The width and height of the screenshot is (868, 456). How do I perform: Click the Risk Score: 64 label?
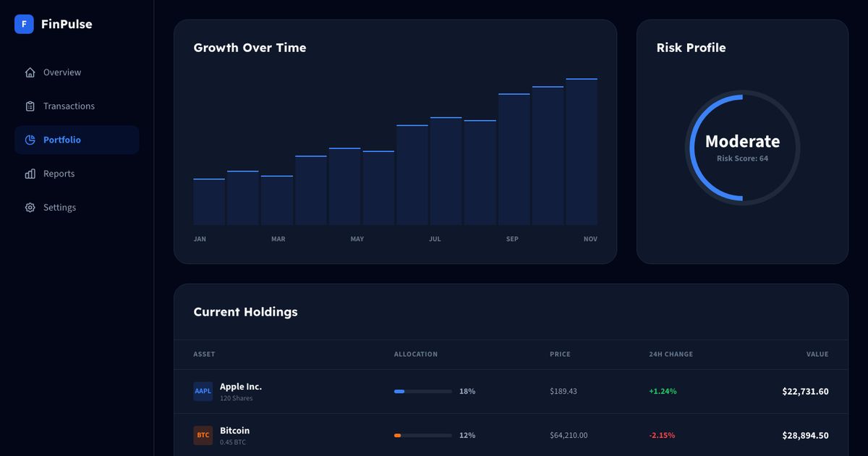tap(742, 159)
